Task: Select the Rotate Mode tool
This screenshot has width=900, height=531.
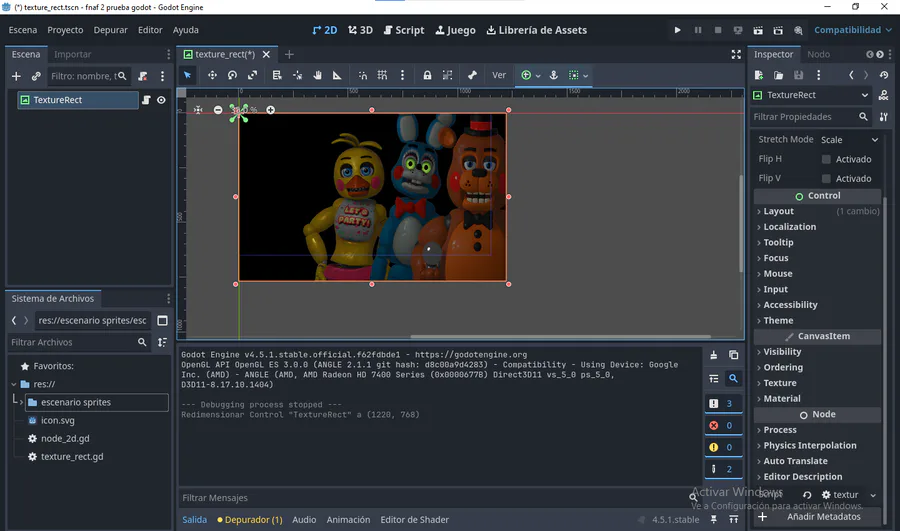Action: 232,75
